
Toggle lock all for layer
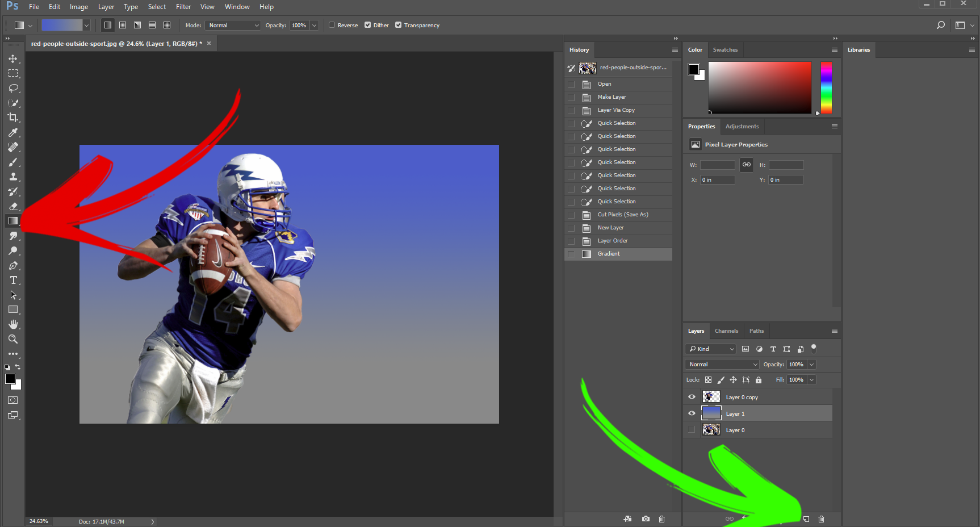pos(759,380)
